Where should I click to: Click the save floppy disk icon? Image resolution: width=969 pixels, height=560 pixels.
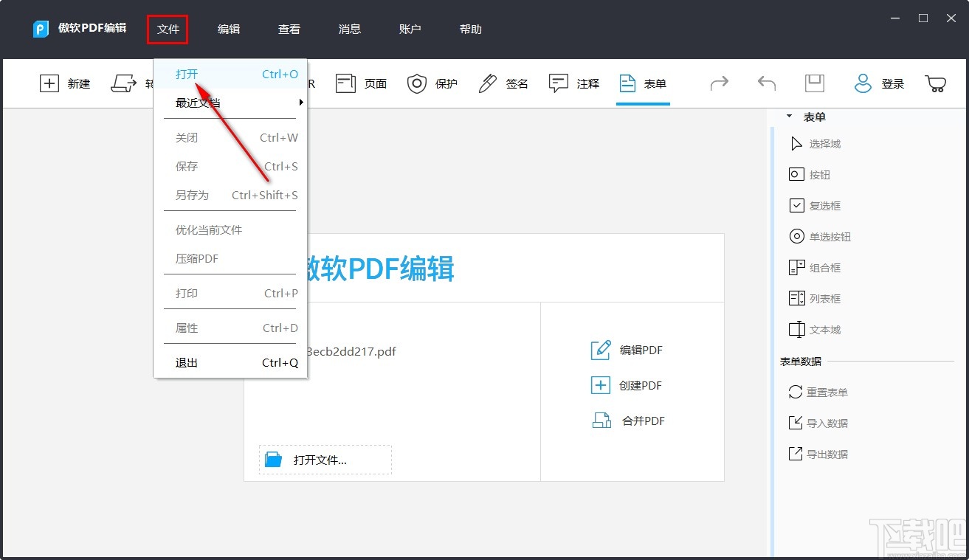coord(815,83)
